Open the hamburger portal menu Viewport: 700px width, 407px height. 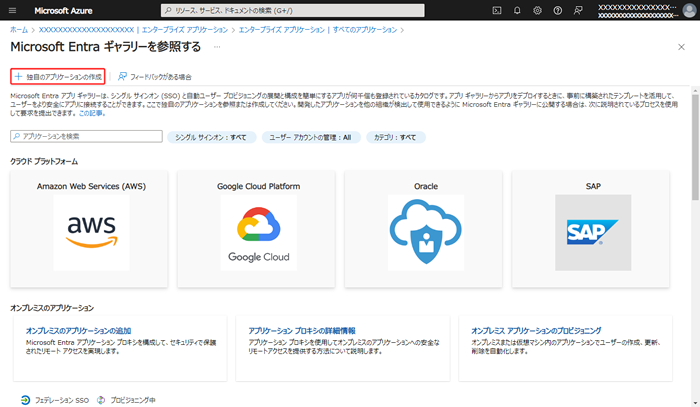click(12, 10)
